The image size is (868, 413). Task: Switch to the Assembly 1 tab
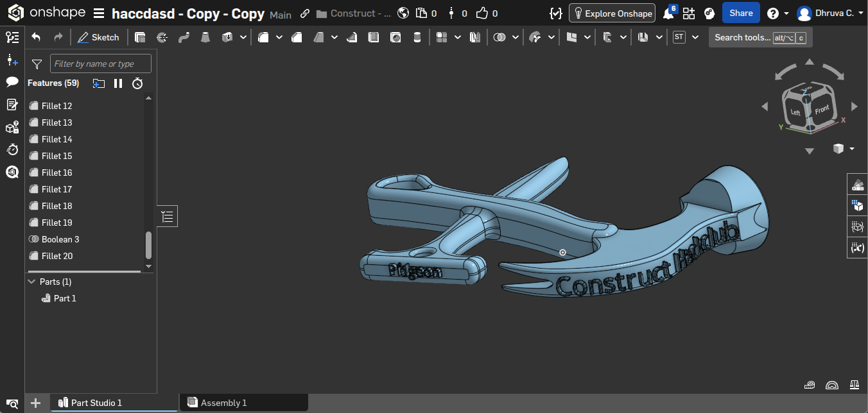244,403
